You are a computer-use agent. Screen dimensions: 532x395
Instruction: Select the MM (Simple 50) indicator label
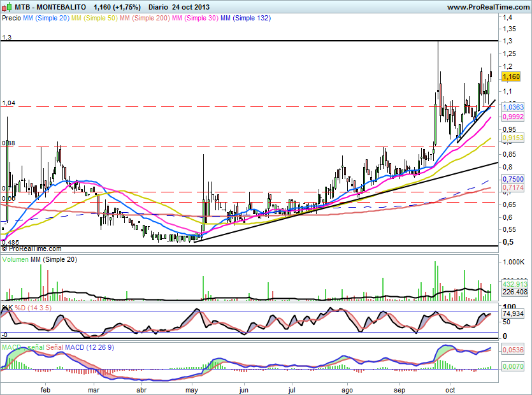[x=94, y=18]
